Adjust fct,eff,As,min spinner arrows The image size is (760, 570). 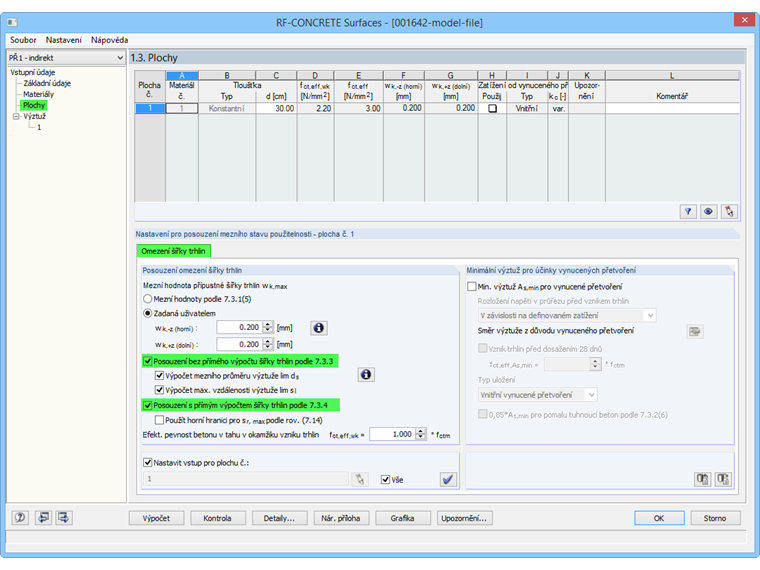click(596, 364)
